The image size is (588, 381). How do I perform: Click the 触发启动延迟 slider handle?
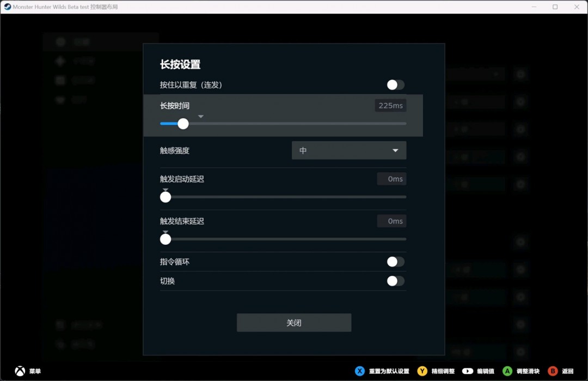[166, 197]
